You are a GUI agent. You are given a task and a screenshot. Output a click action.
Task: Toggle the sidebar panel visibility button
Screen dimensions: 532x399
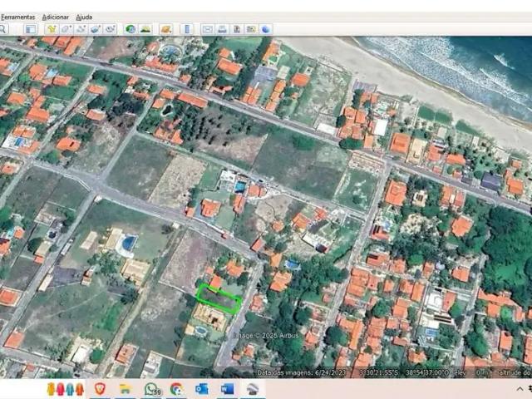(x=31, y=29)
